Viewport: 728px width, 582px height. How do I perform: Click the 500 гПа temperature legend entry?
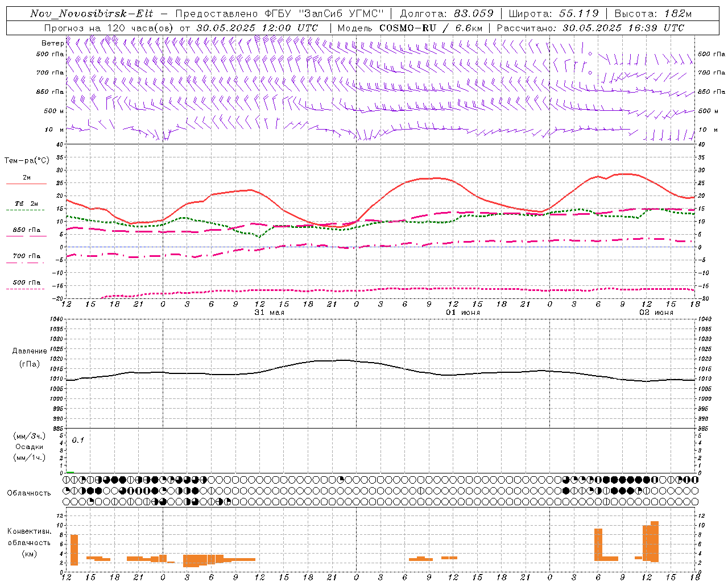[26, 282]
